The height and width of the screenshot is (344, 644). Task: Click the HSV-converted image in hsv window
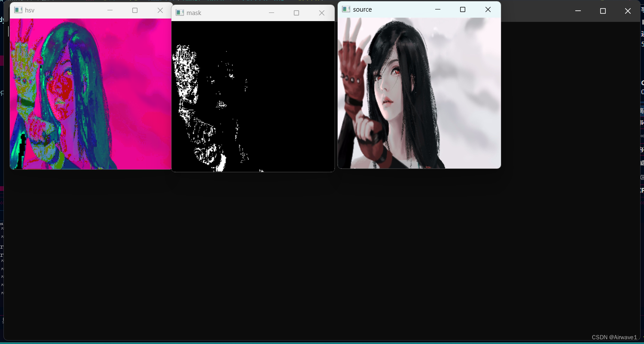click(91, 94)
